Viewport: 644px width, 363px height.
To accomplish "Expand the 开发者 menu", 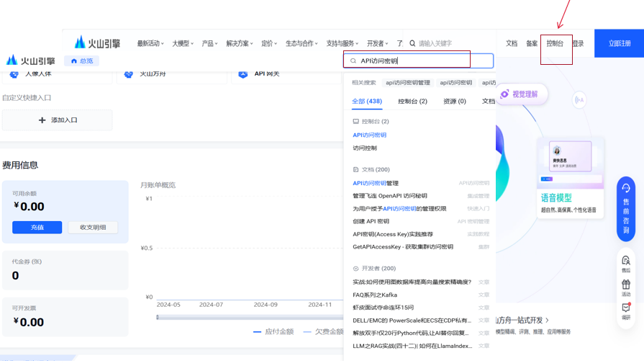I will (377, 43).
